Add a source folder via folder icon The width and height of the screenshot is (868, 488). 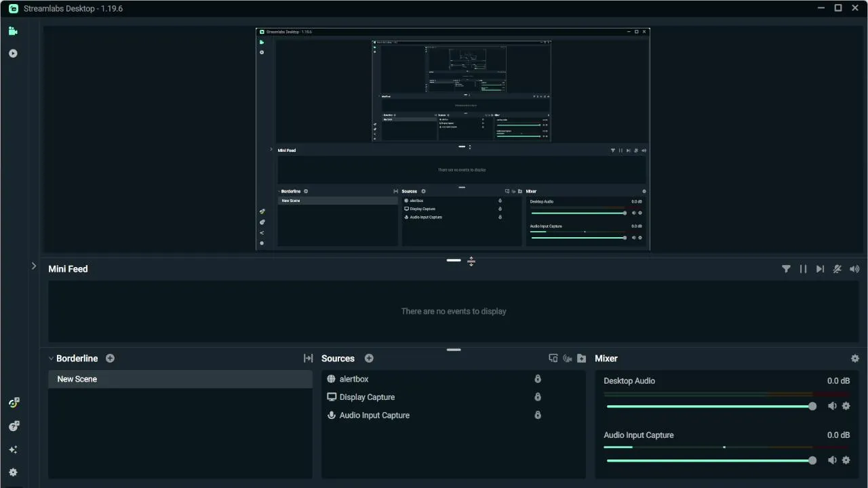point(581,359)
